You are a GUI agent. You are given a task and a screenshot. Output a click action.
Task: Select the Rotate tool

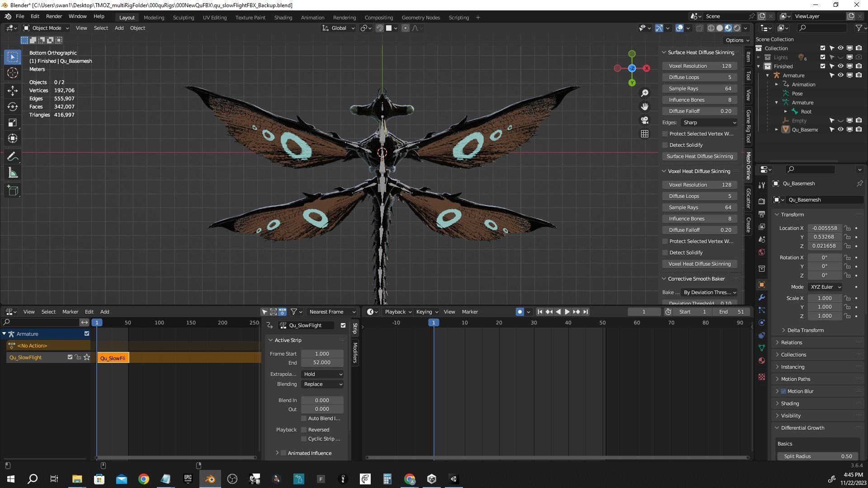pos(13,107)
